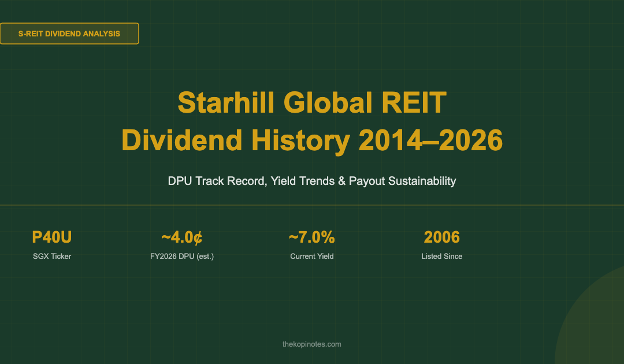
Task: Click the ~7.0% yield value
Action: click(311, 237)
